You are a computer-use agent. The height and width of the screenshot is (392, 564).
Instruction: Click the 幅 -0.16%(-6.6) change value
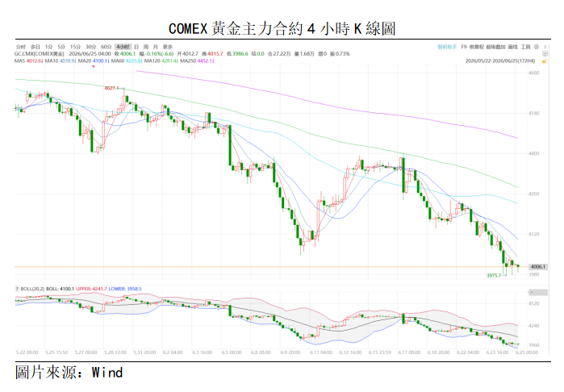[x=157, y=53]
